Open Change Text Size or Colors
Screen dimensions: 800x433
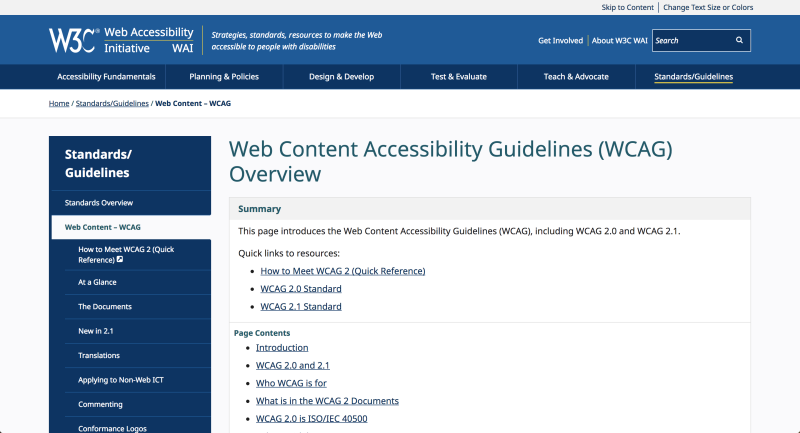(x=708, y=7)
